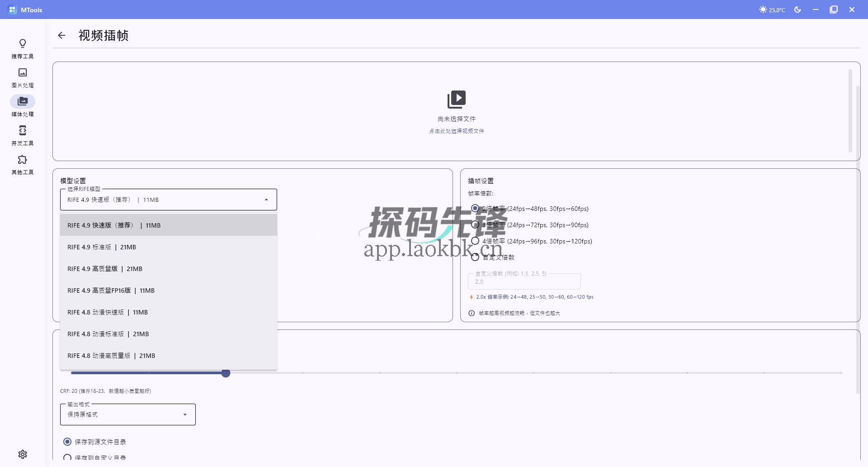868x467 pixels.
Task: Open the 开发工具 sidebar section
Action: tap(23, 135)
